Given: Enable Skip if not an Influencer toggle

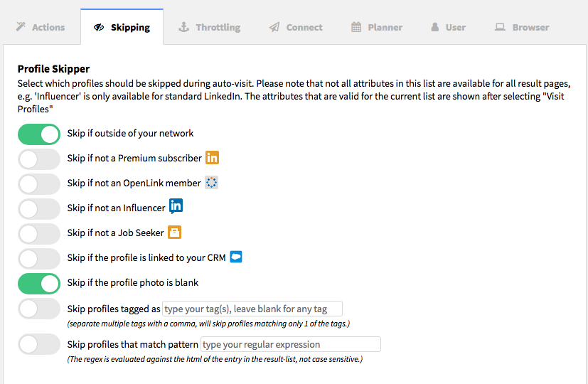Looking at the screenshot, I should point(39,209).
